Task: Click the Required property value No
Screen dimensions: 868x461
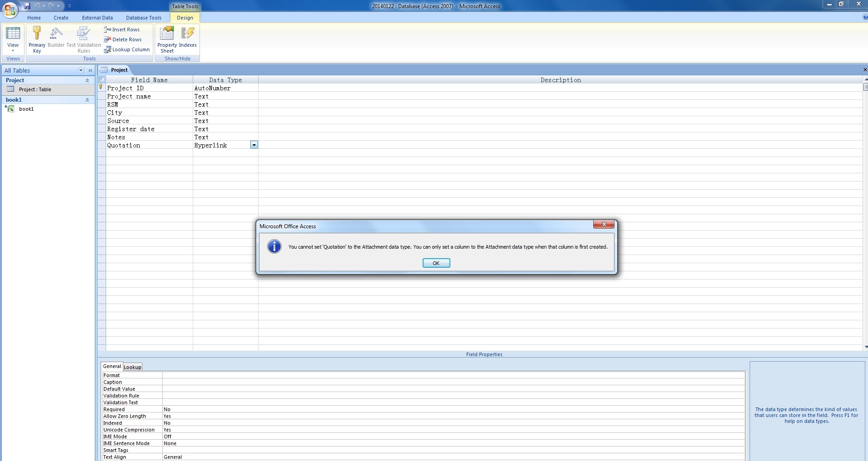Action: coord(454,409)
